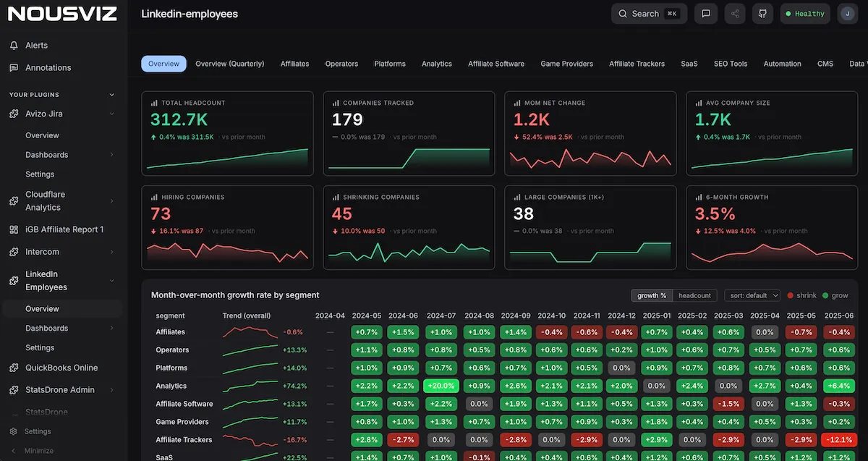Click the Large Companies chart icon

coord(517,197)
